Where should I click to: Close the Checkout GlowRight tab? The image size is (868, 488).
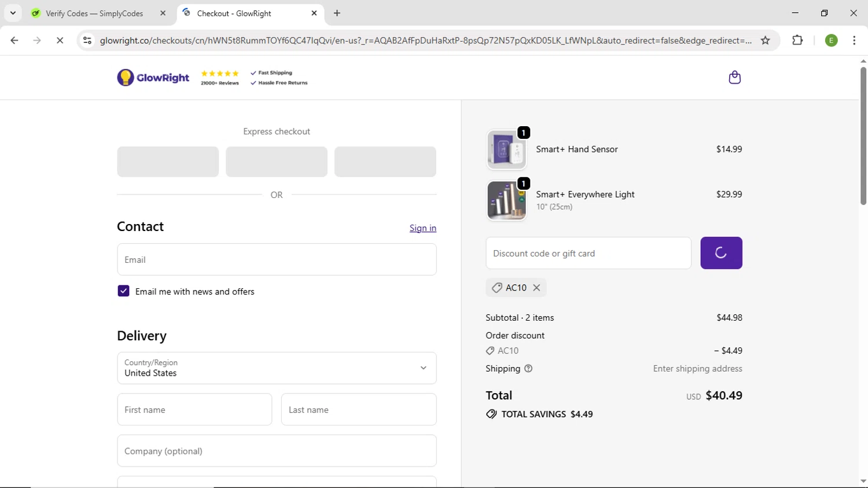pos(314,13)
